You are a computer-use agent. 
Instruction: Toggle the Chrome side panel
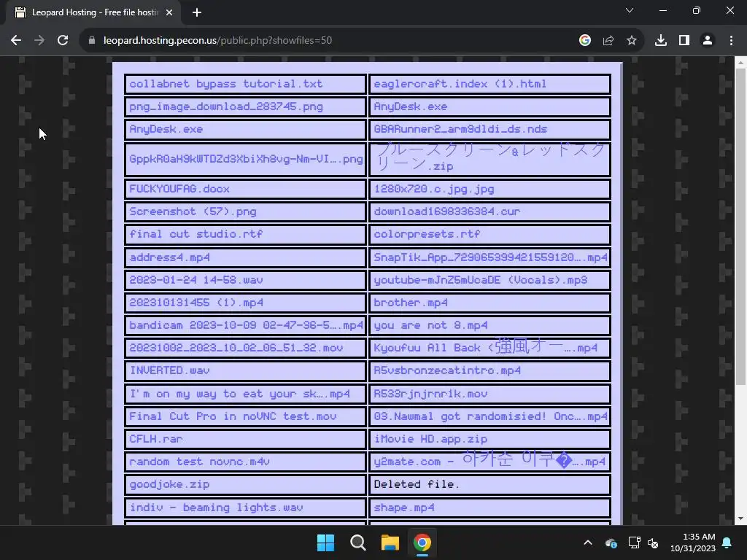(x=684, y=41)
